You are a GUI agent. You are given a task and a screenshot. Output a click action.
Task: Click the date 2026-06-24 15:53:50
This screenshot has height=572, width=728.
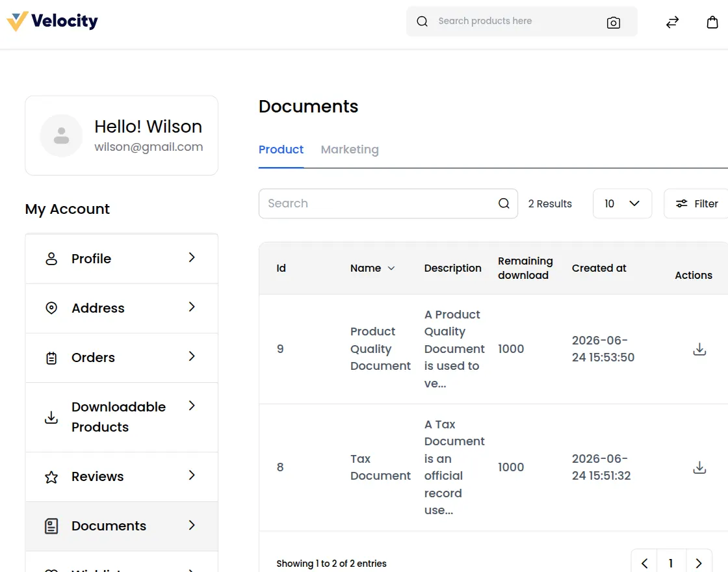(603, 348)
